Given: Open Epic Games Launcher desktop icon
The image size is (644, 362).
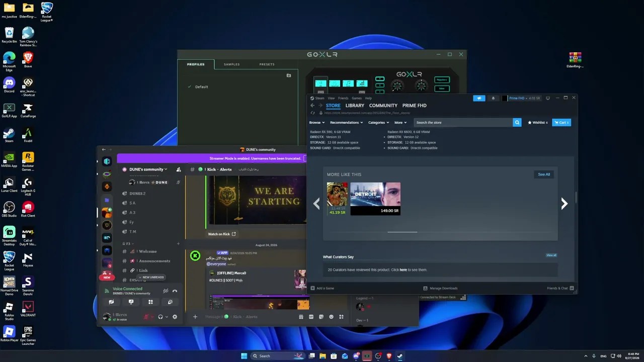Looking at the screenshot, I should pos(28,335).
